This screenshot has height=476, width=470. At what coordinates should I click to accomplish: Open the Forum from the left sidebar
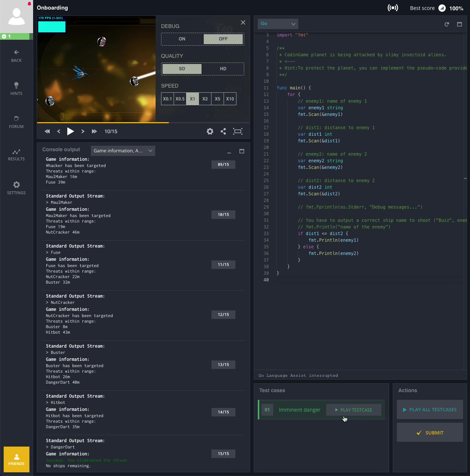tap(16, 122)
